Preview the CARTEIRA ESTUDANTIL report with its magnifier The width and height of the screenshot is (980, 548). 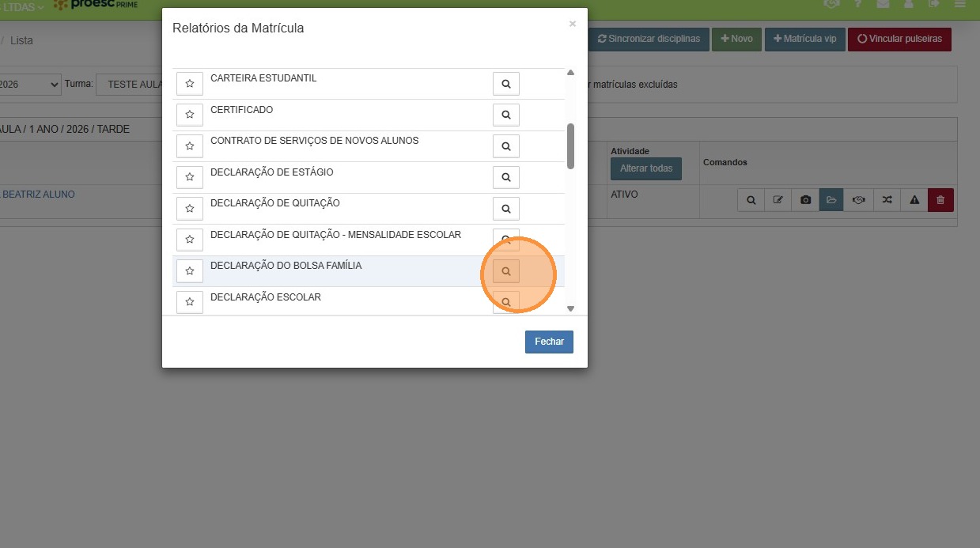click(x=506, y=83)
